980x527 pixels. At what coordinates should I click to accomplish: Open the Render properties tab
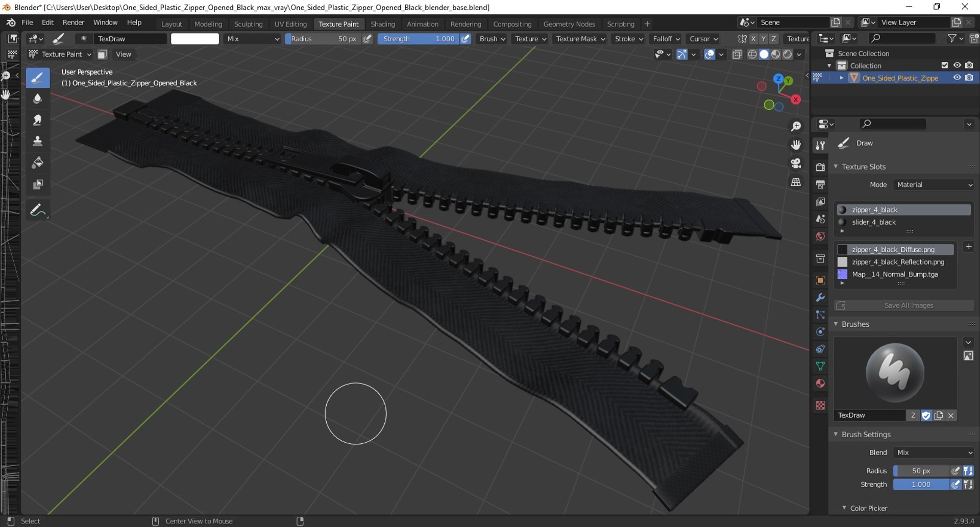click(820, 167)
